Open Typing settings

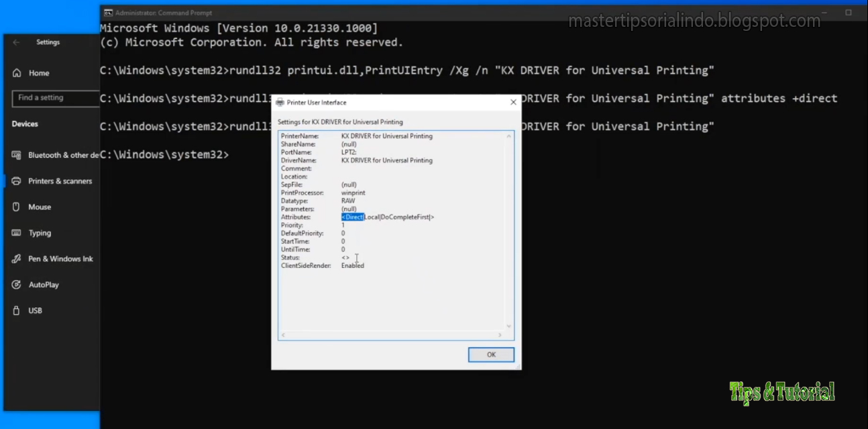[x=40, y=232]
